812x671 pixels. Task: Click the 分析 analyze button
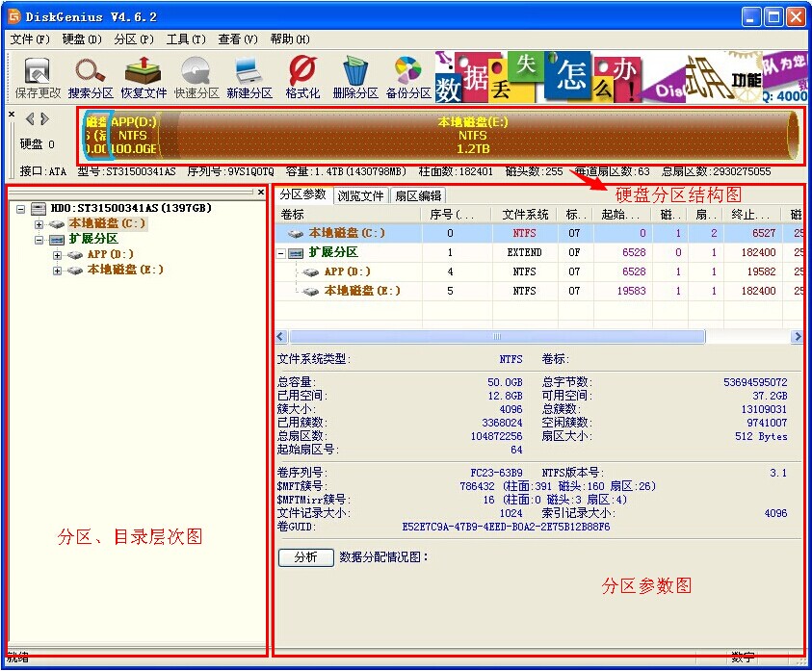tap(305, 557)
